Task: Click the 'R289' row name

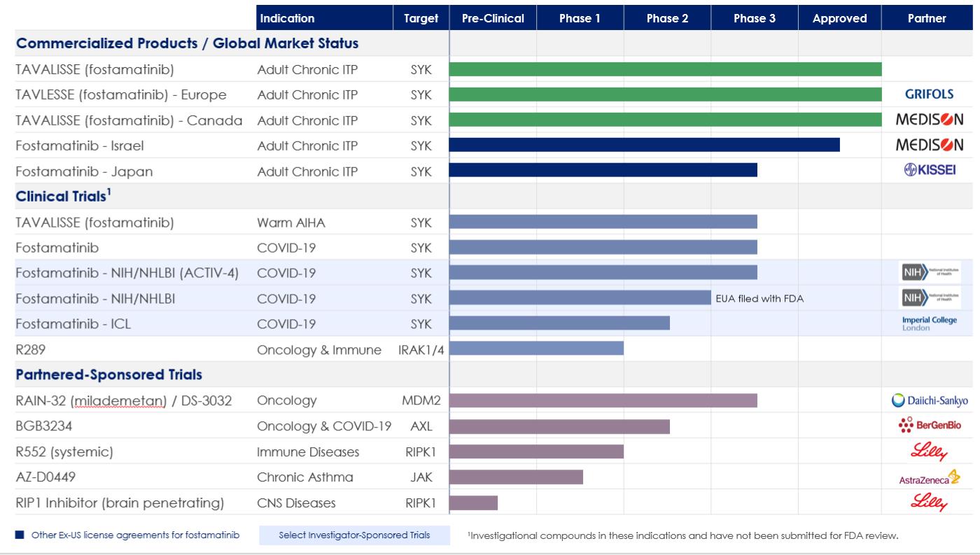Action: [30, 349]
